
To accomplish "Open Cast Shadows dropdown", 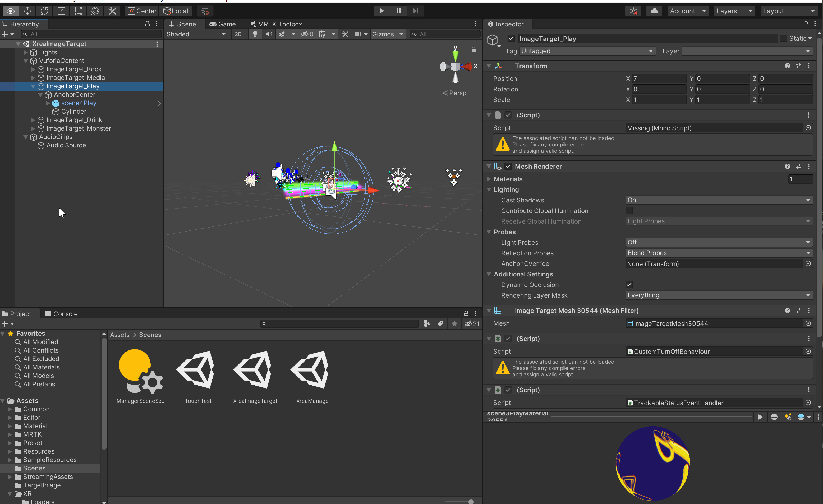I will click(719, 200).
